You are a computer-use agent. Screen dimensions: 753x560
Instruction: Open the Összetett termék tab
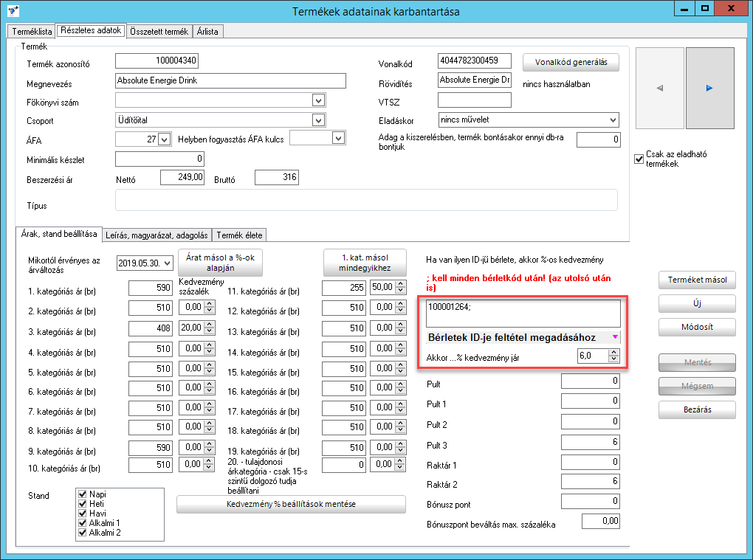coord(159,32)
